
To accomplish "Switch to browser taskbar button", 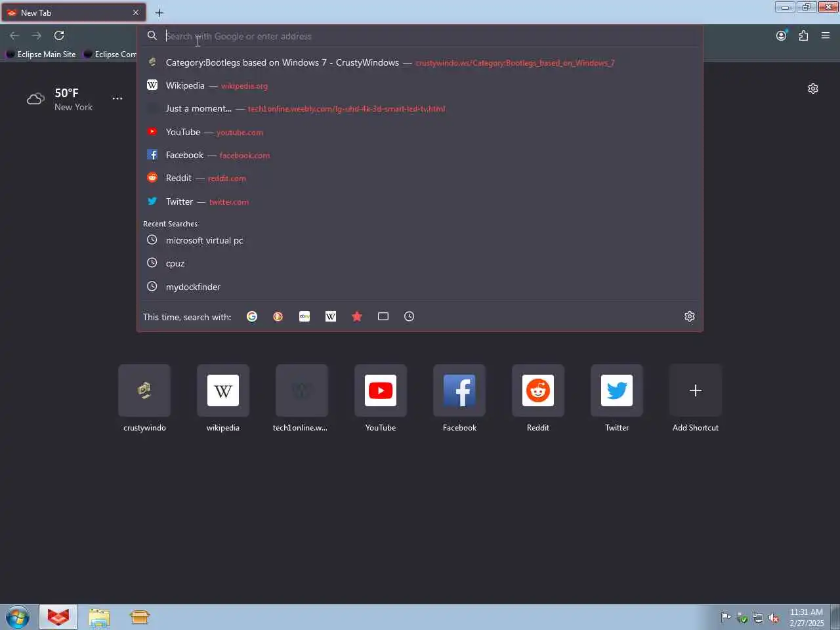I will (58, 618).
